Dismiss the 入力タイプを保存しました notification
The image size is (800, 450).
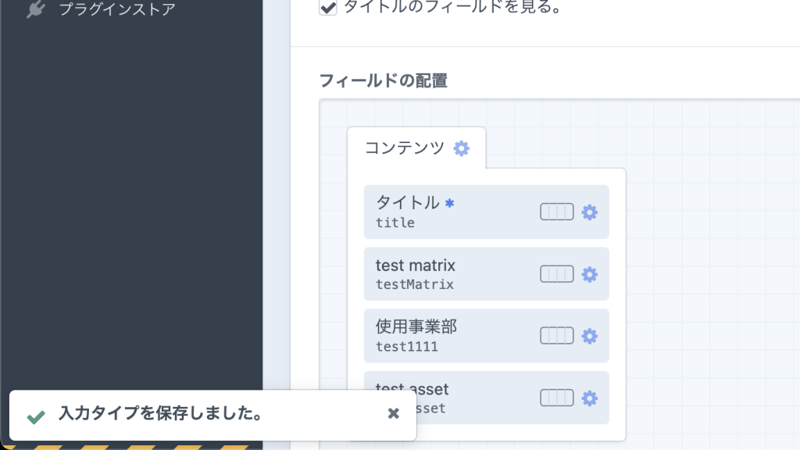tap(393, 413)
